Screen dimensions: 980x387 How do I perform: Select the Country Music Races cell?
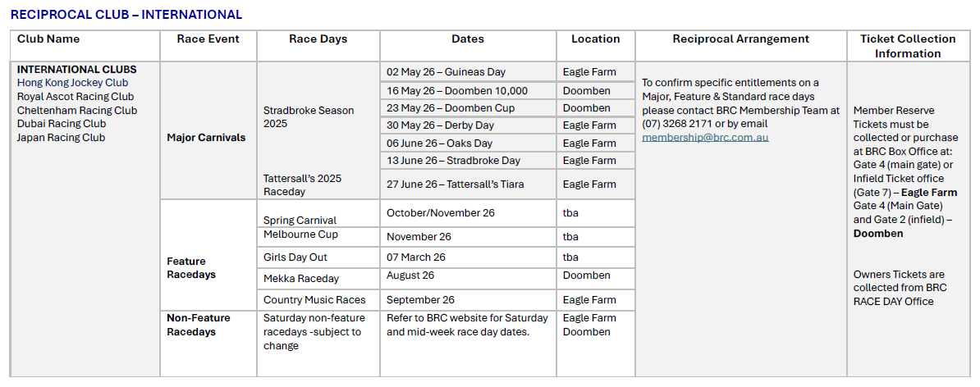click(x=318, y=299)
